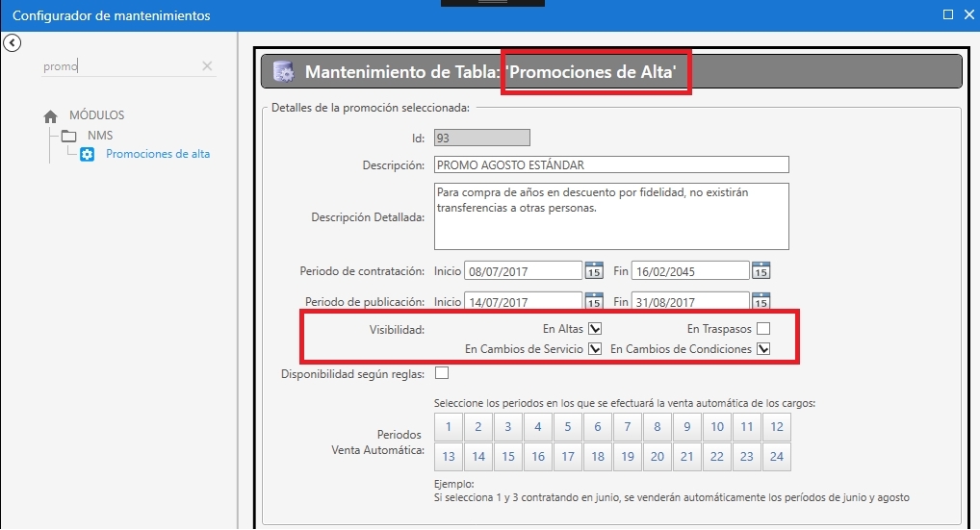The height and width of the screenshot is (530, 980).
Task: Select automatic sale period 16
Action: (538, 457)
